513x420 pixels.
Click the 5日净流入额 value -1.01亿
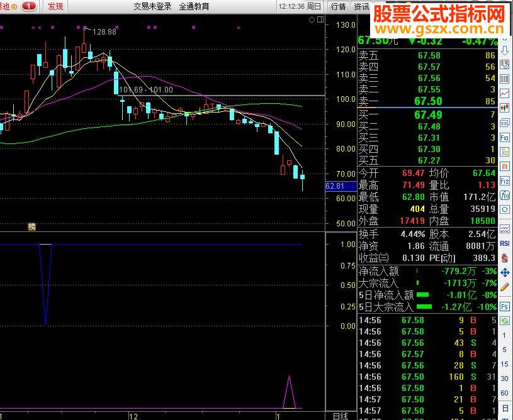461,295
